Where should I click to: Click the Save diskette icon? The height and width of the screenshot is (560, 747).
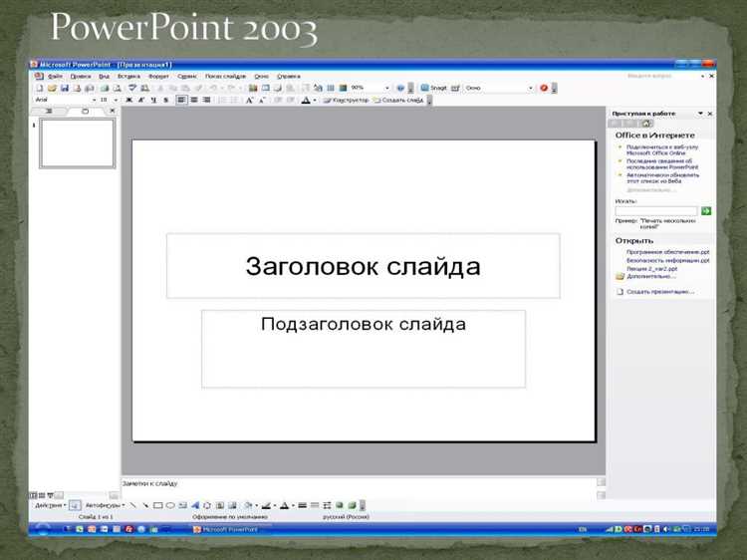(x=65, y=88)
